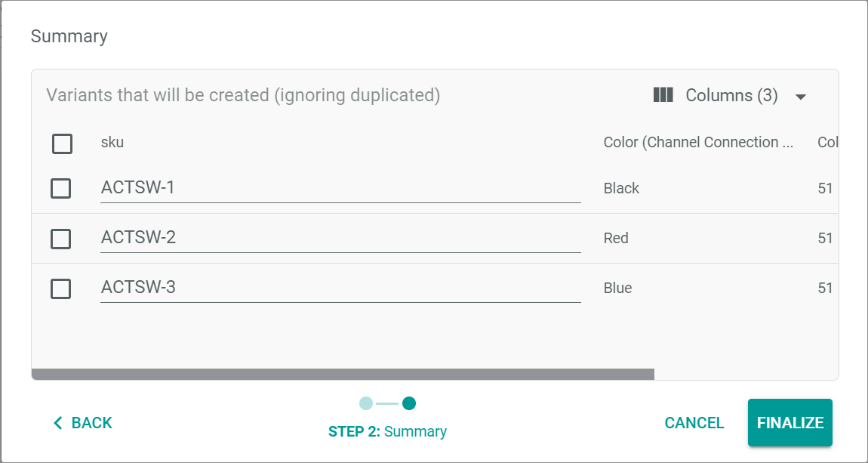
Task: Click the Back chevron arrow icon
Action: pyautogui.click(x=58, y=423)
